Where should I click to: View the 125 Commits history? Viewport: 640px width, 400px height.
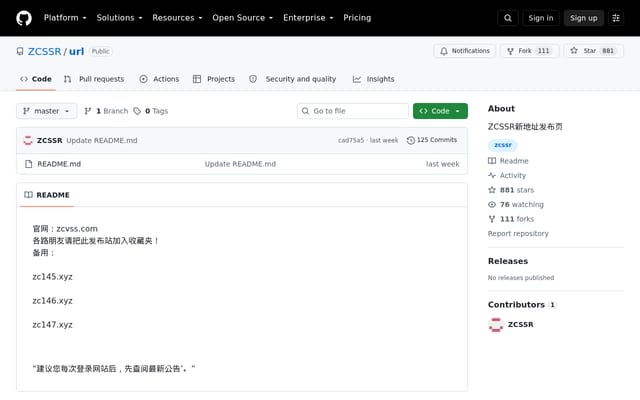coord(432,140)
